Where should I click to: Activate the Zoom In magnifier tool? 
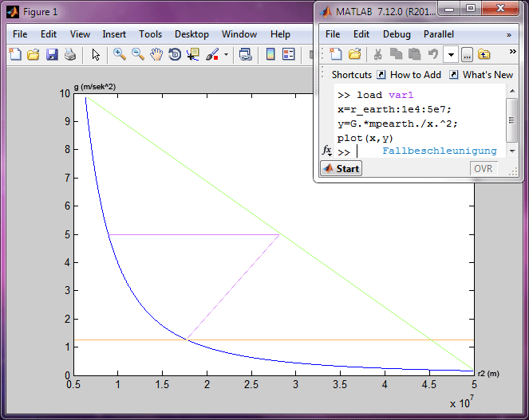120,54
